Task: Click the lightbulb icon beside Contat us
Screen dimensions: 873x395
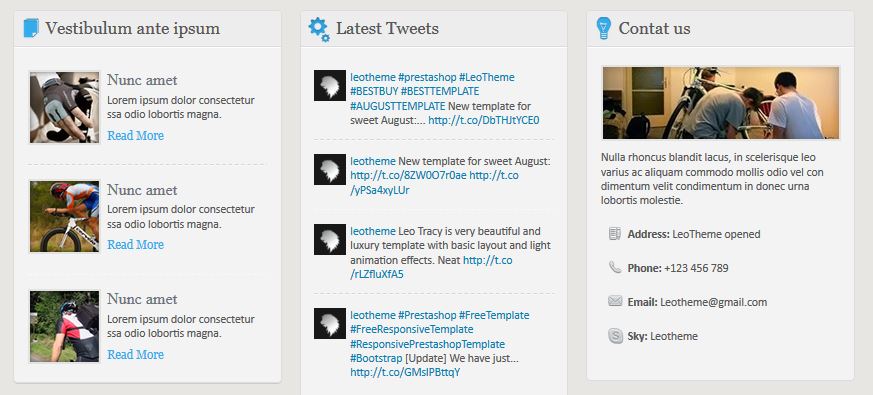Action: click(x=604, y=28)
